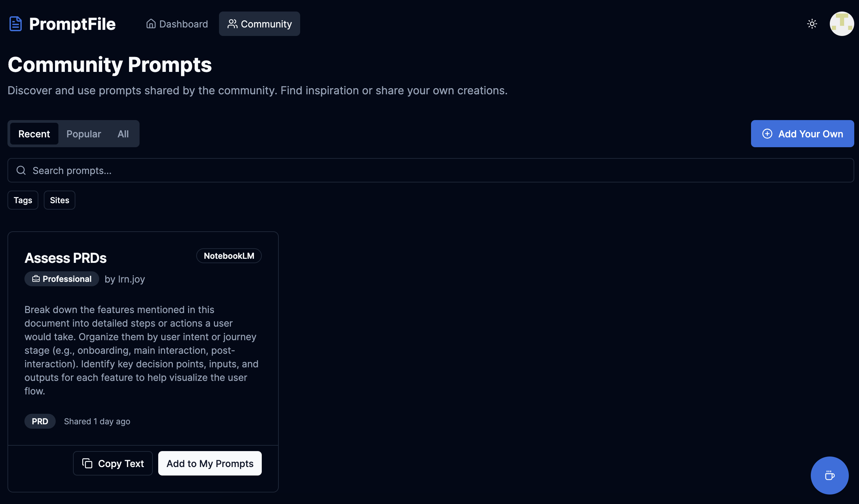This screenshot has height=504, width=859.
Task: Expand the Sites filter
Action: [59, 200]
